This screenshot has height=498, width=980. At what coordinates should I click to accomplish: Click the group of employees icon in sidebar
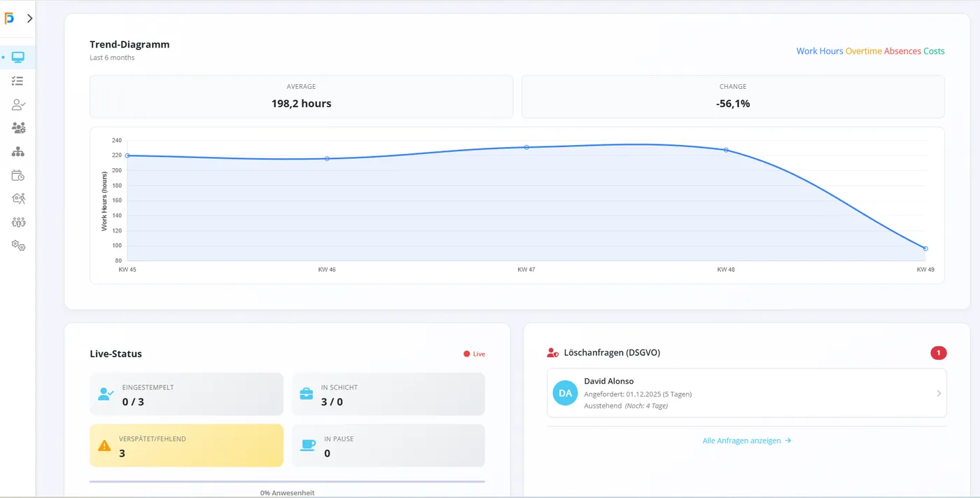17,221
